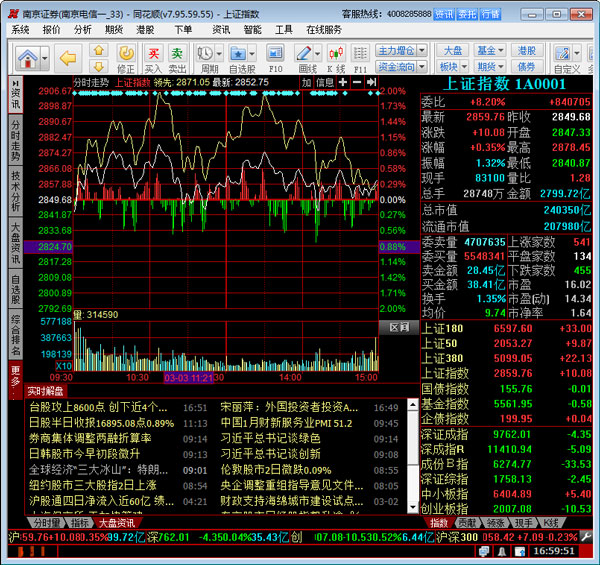Image resolution: width=600 pixels, height=565 pixels.
Task: Open the 期货 toolbar dropdown button
Action: (489, 67)
